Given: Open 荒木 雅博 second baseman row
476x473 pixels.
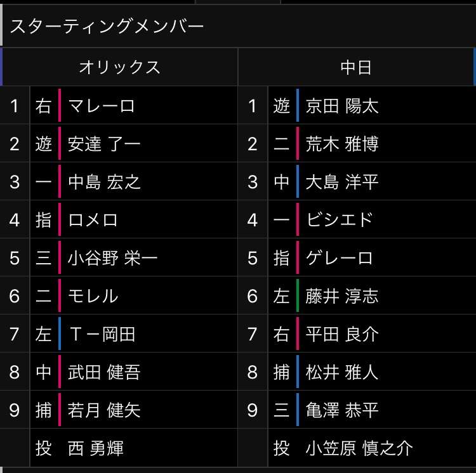Looking at the screenshot, I should (342, 144).
